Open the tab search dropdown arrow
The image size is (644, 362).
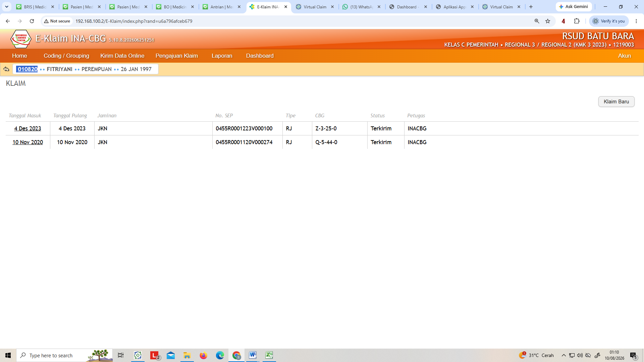point(7,7)
